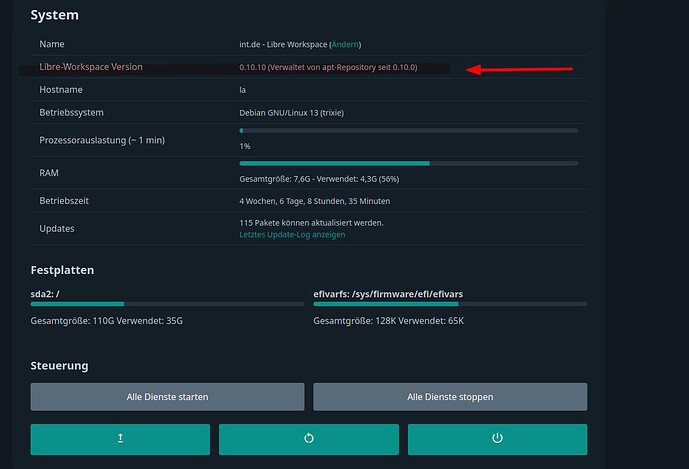Click the 'Ändern' link beside the name
This screenshot has width=689, height=469.
(345, 44)
